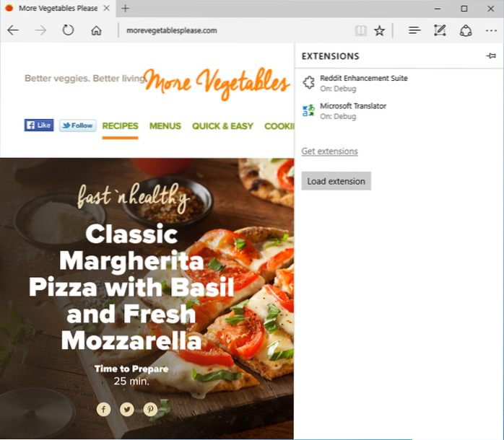Add page to favorites star icon
The width and height of the screenshot is (504, 440).
[x=379, y=30]
